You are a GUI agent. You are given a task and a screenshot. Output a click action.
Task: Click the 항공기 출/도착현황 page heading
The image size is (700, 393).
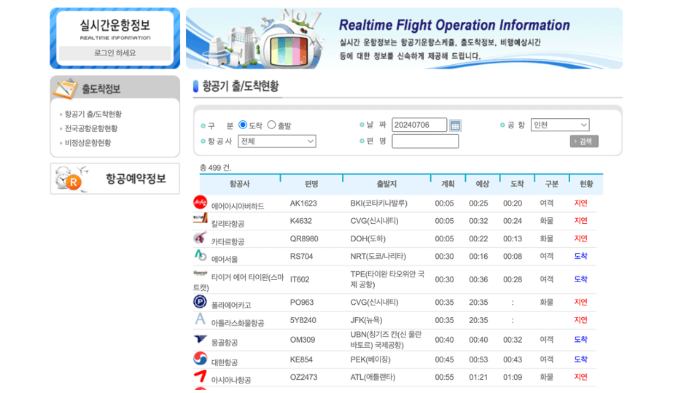tap(241, 86)
